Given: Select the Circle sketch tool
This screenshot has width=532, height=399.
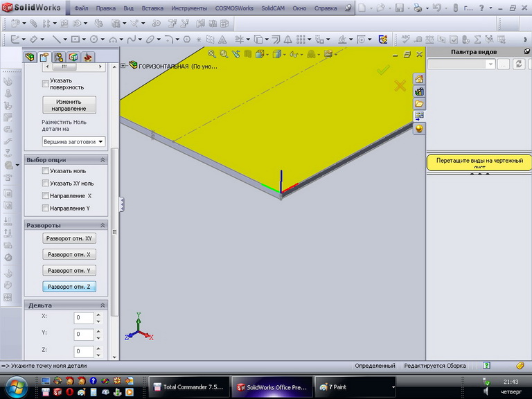Looking at the screenshot, I should click(x=94, y=39).
